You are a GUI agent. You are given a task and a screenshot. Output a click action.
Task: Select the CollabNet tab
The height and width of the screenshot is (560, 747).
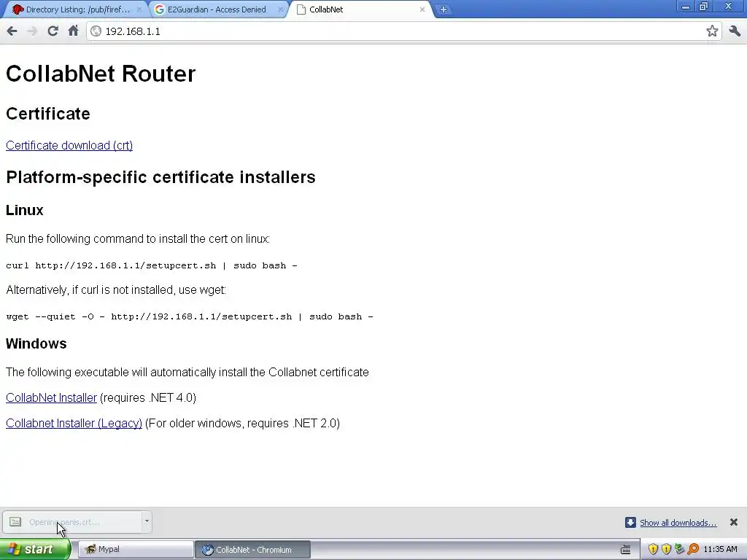361,9
